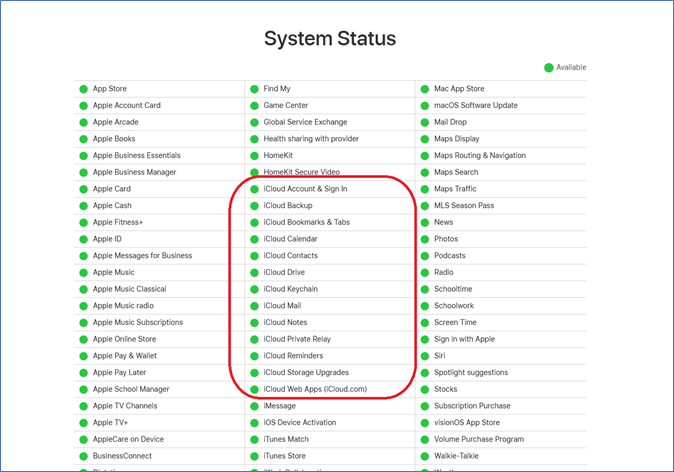The width and height of the screenshot is (674, 472).
Task: Click the green dot next to iCloud Mail
Action: point(255,306)
